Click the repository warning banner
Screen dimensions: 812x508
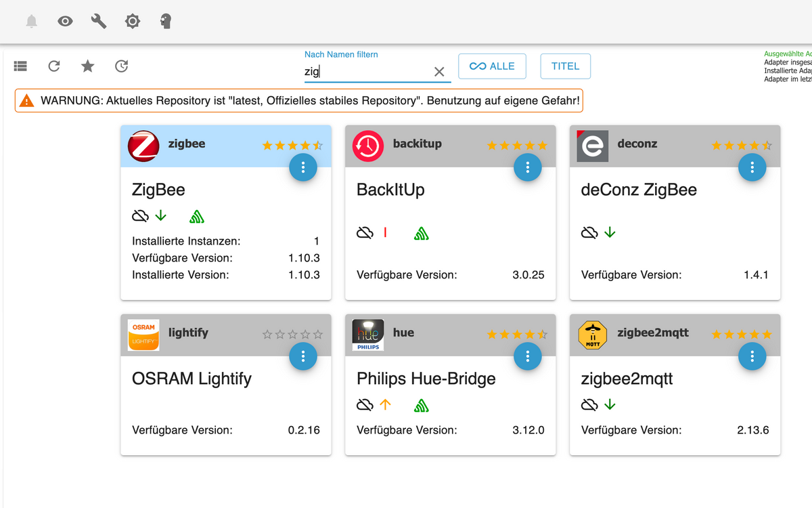[x=298, y=101]
